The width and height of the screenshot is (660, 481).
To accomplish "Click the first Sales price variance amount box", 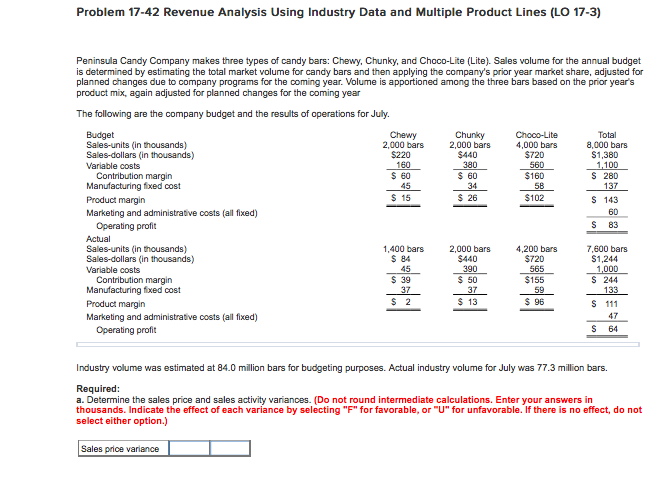I will point(189,449).
